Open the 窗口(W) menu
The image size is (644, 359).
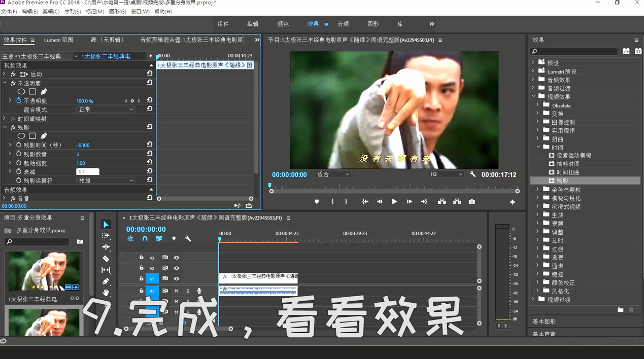[x=141, y=12]
